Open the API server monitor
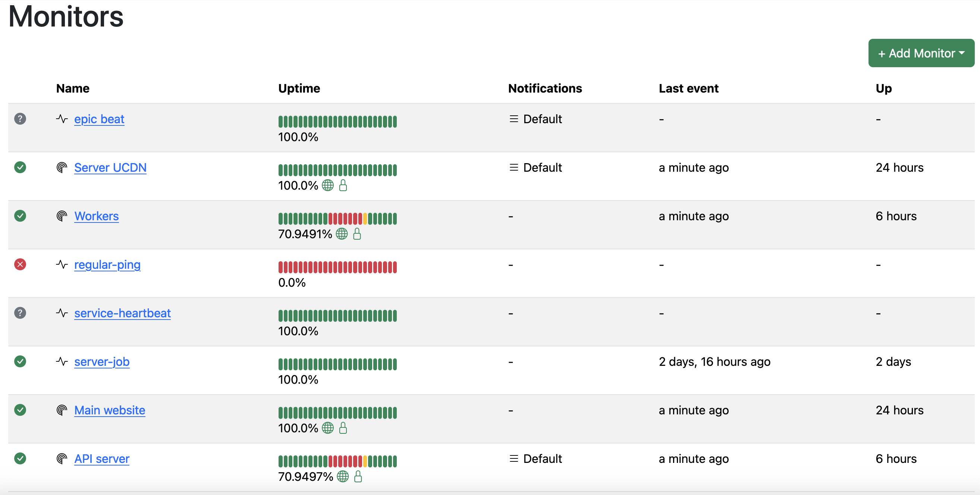Viewport: 980px width, 495px height. (x=101, y=458)
